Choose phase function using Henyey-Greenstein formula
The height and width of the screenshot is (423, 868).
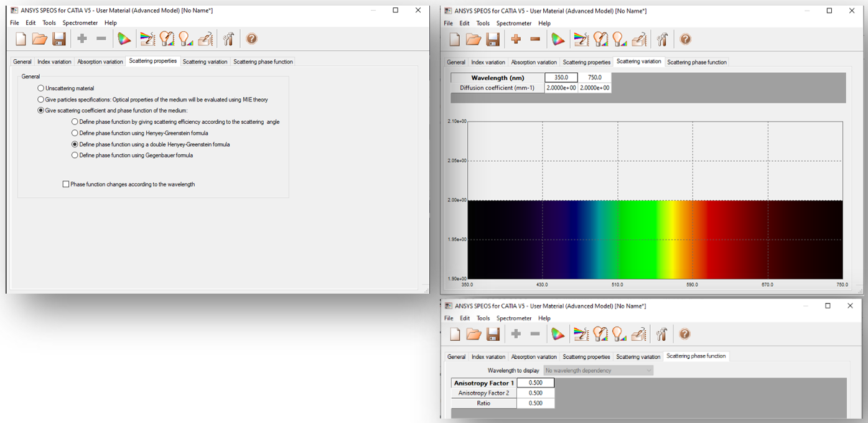coord(75,133)
